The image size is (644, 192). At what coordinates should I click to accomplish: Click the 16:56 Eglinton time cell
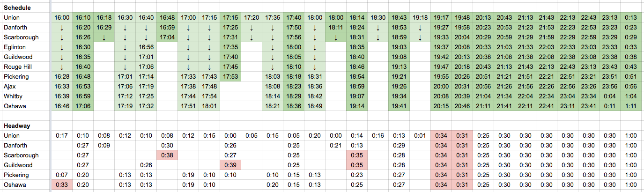tap(146, 47)
